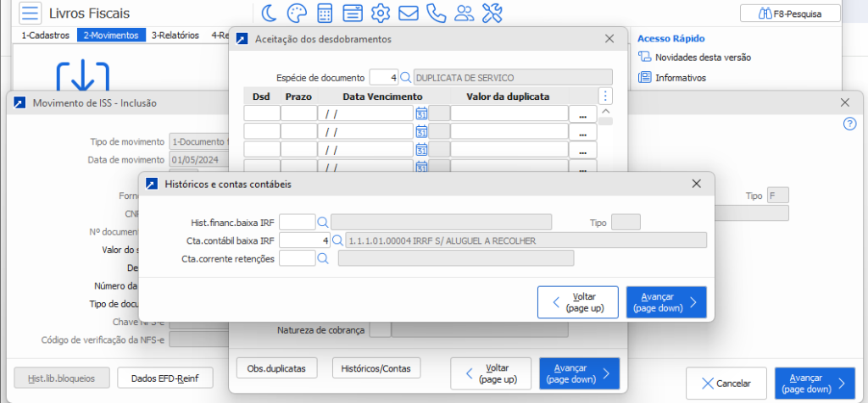
Task: Open 3-Relatórios menu
Action: pos(175,36)
